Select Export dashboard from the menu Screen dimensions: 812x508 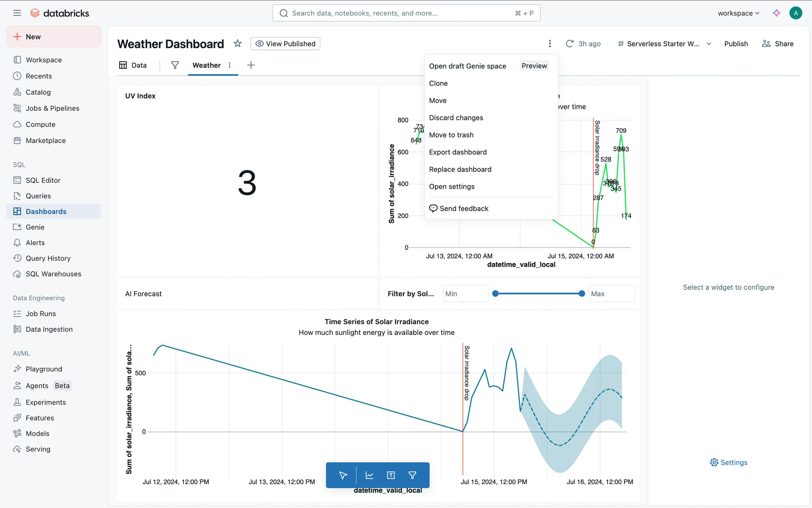click(x=458, y=152)
